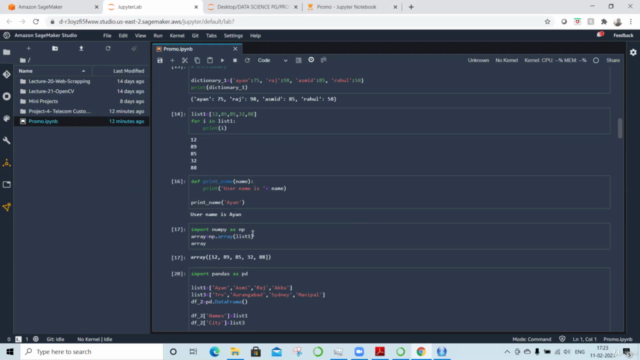The image size is (640, 360).
Task: Open the Commands palette sidebar icon
Action: [7, 118]
